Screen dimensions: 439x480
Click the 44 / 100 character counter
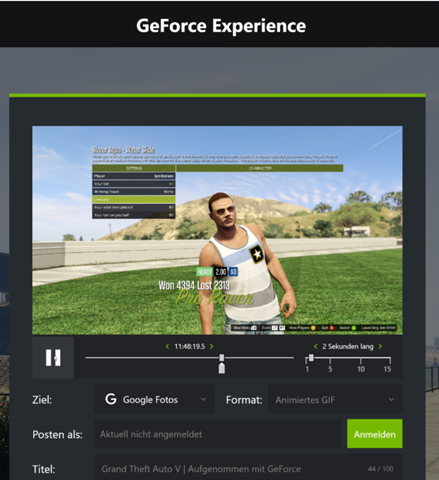[x=380, y=469]
